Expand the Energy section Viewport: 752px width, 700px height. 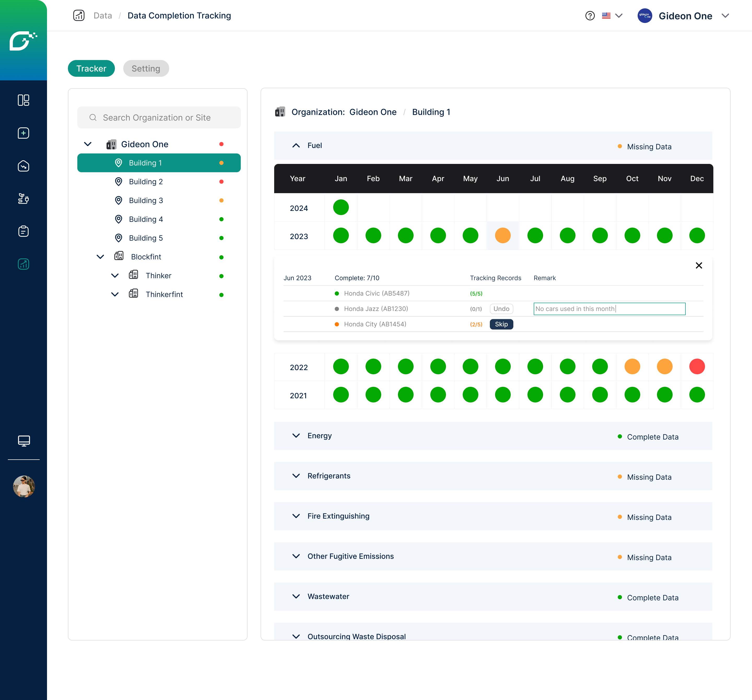pos(296,436)
